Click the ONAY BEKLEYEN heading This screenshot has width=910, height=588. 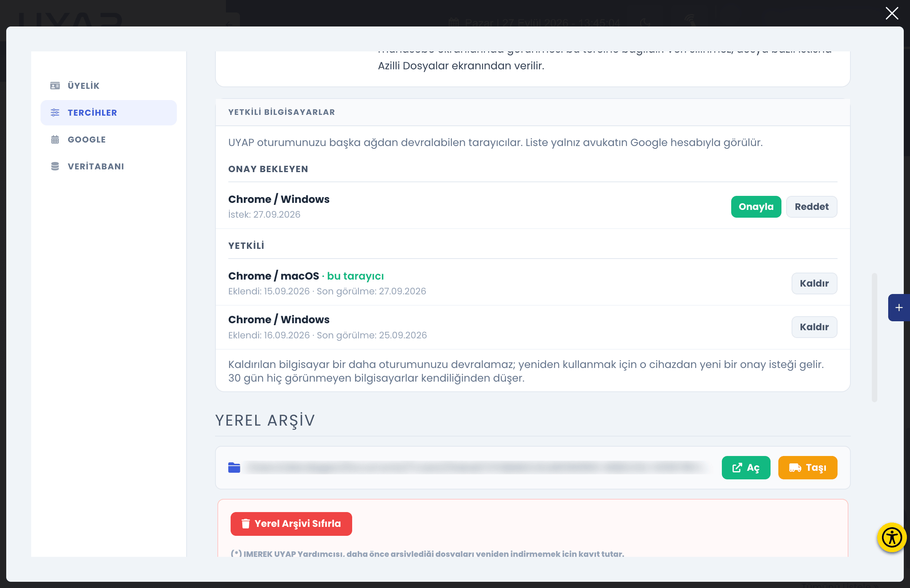point(268,169)
